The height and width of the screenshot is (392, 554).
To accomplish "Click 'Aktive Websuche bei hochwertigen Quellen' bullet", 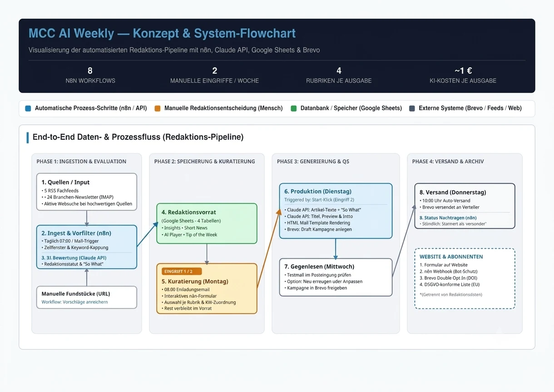I will tap(87, 204).
